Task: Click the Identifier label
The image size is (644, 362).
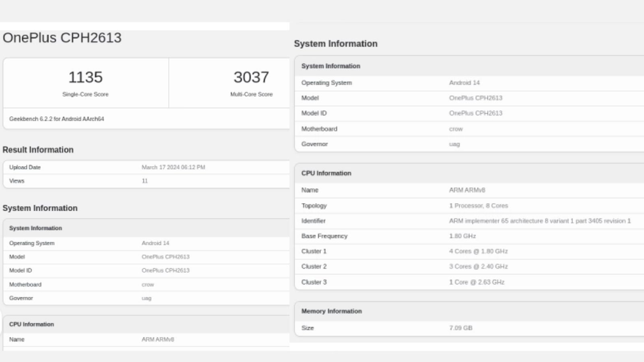Action: (x=314, y=221)
